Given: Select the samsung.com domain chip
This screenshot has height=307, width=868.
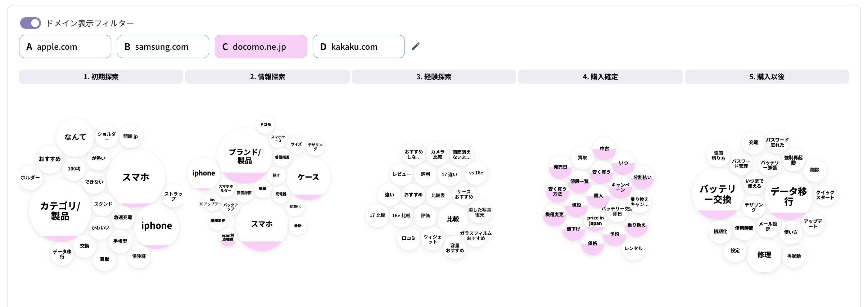Looking at the screenshot, I should point(163,46).
